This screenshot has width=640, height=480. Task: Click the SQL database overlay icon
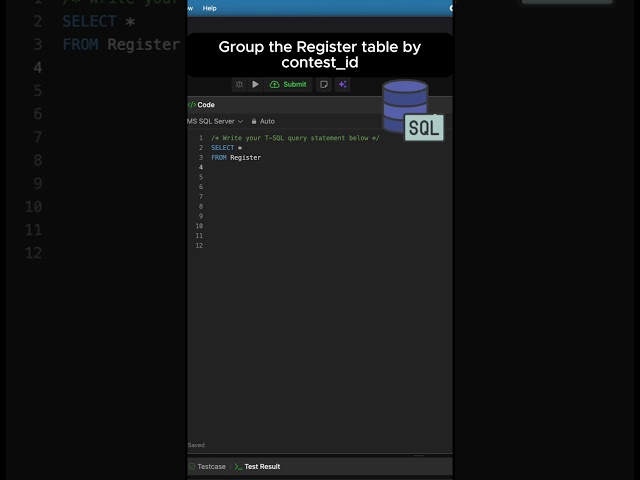point(413,111)
